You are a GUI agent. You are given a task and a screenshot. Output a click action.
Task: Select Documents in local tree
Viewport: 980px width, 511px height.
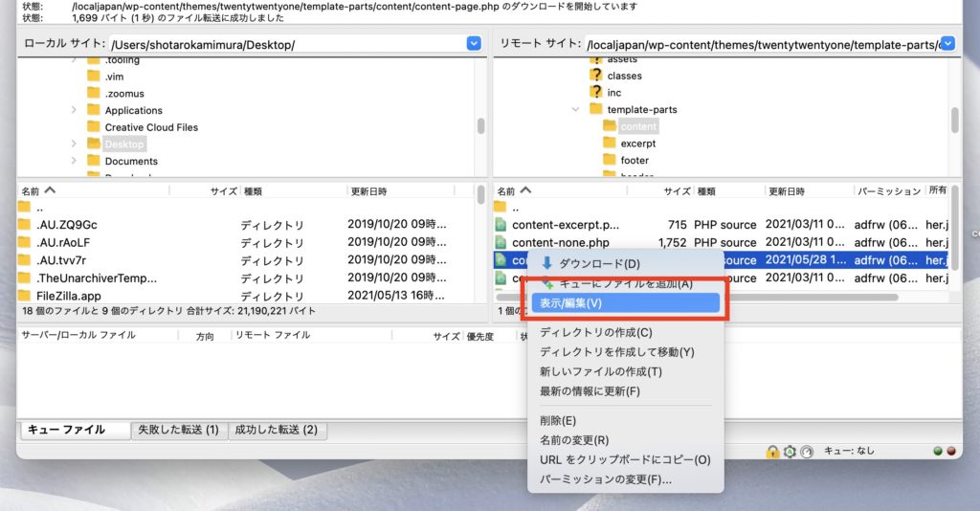[131, 161]
